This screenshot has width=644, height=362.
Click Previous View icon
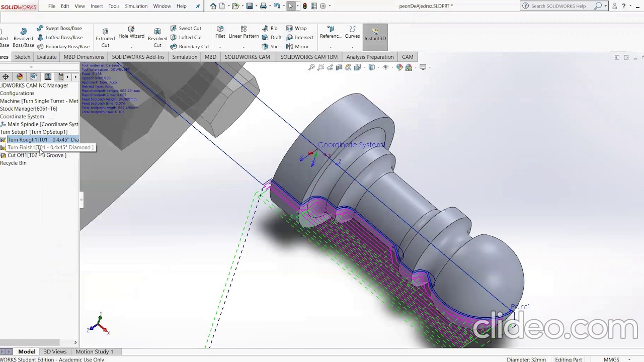(330, 67)
